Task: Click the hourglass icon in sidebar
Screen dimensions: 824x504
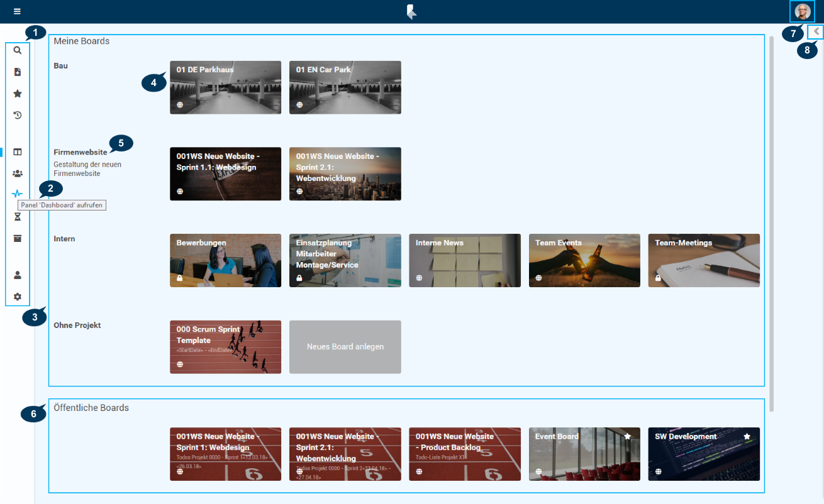Action: (18, 217)
